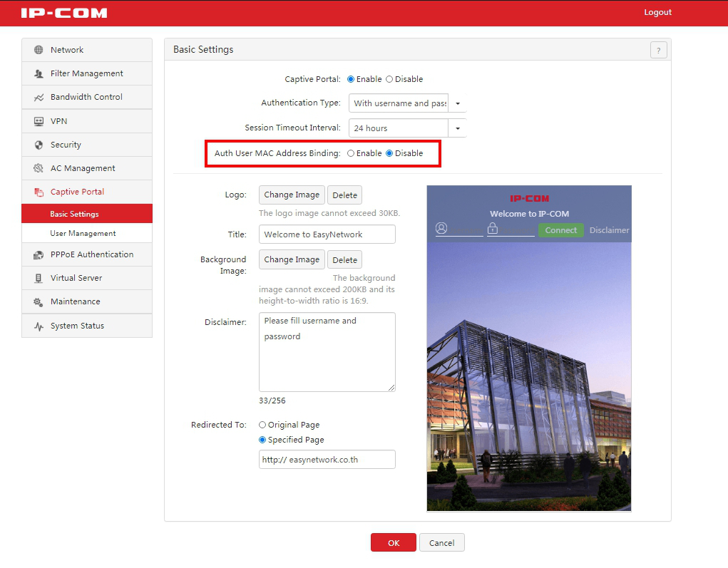Click the Disclaimer text area
Image resolution: width=728 pixels, height=568 pixels.
click(x=327, y=352)
